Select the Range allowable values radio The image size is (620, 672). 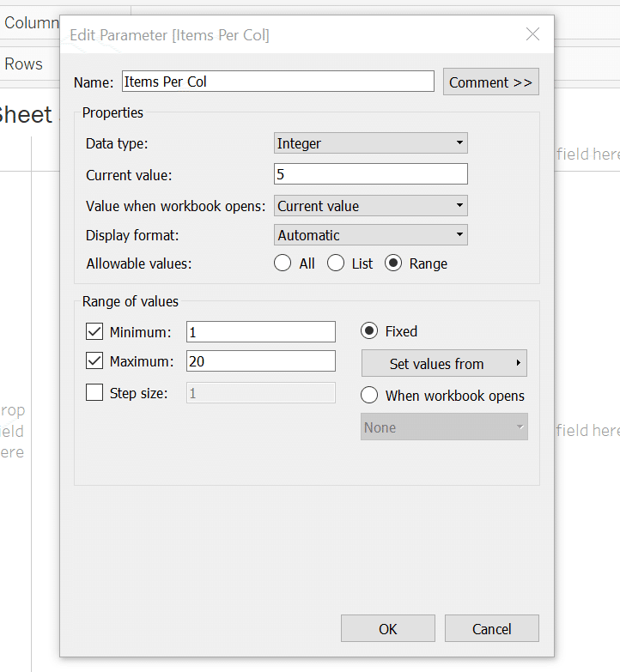tap(393, 263)
